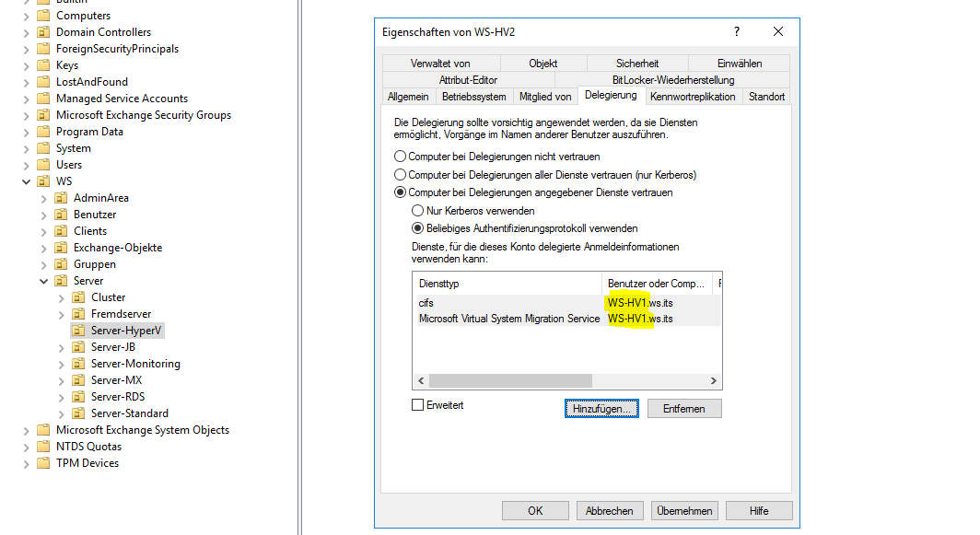Viewport: 980px width, 535px height.
Task: Click the Domain Controllers OU folder icon
Action: tap(43, 32)
